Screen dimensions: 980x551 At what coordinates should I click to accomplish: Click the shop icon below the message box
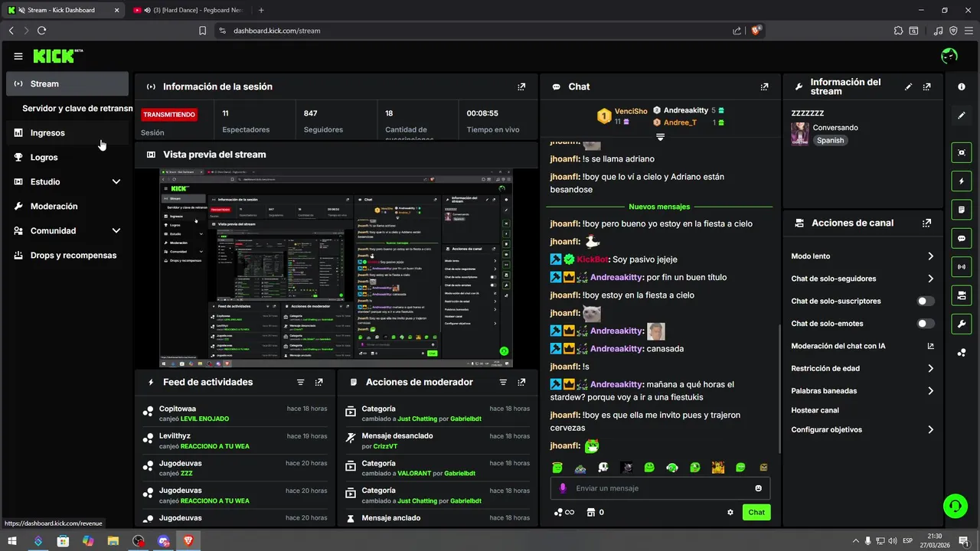(x=591, y=513)
